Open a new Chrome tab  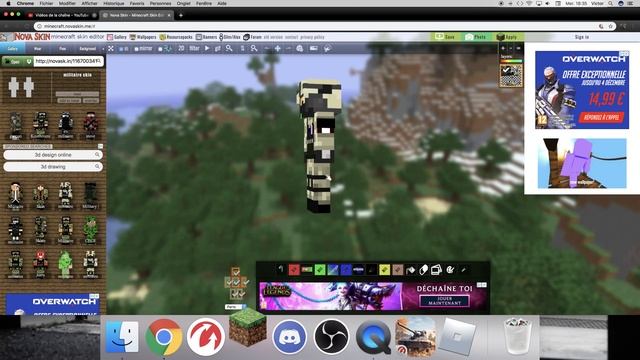180,15
